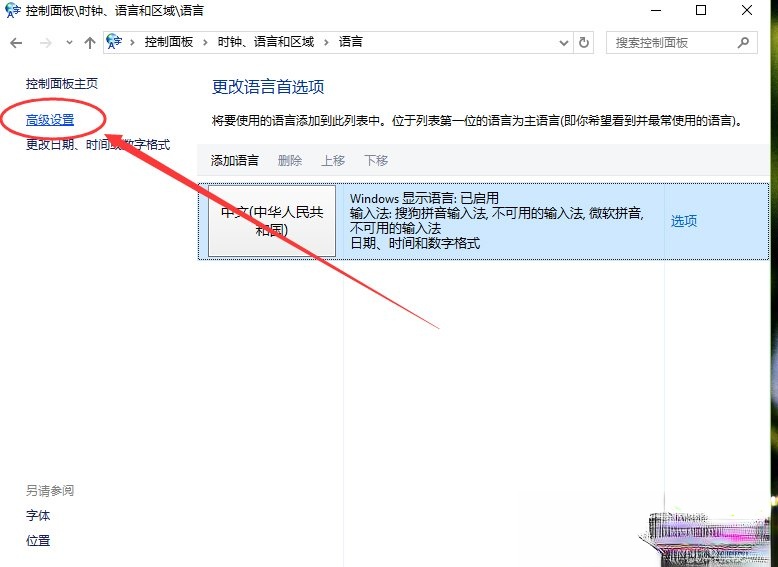This screenshot has width=778, height=567.
Task: Select the 中文(中华人民共和国) language tile
Action: click(272, 221)
